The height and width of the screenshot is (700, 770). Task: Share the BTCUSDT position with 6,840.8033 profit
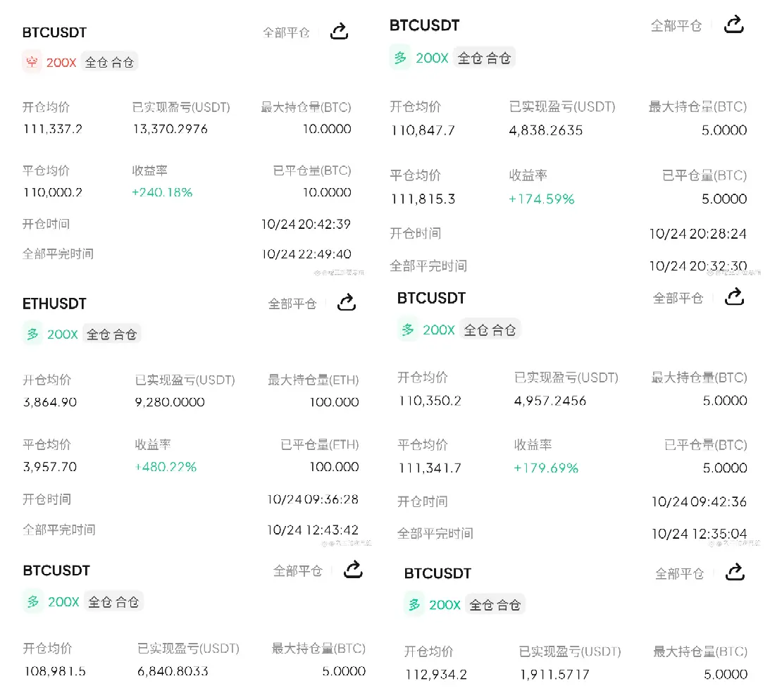(x=353, y=570)
